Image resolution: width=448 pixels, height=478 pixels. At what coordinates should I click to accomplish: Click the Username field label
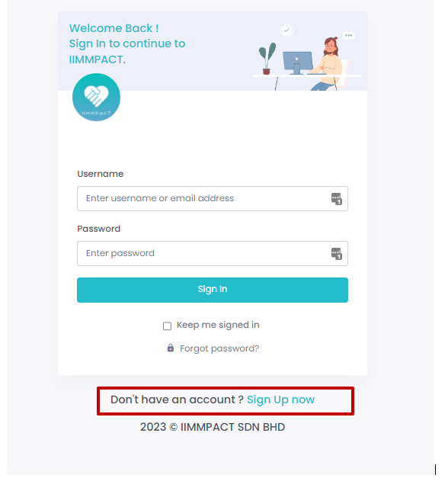pyautogui.click(x=101, y=174)
